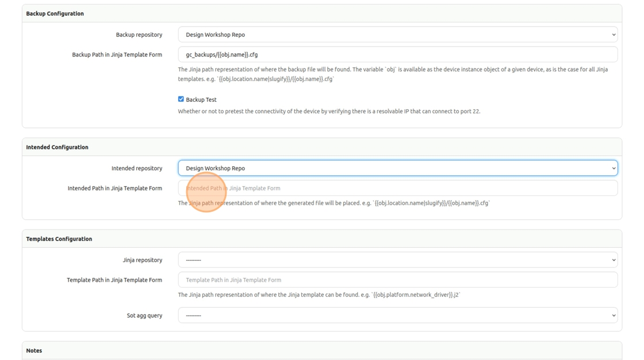Click the Backup repository field label
Screen dimensions: 644x360
pyautogui.click(x=139, y=35)
